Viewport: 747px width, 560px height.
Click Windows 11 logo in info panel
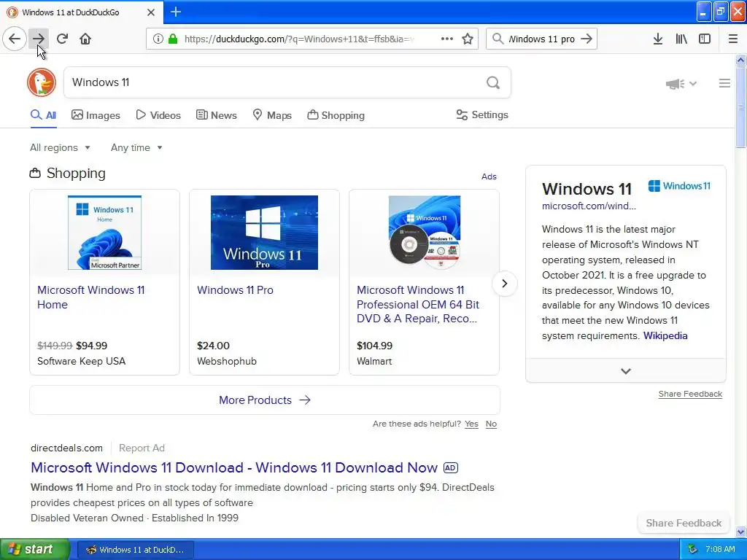[x=679, y=186]
